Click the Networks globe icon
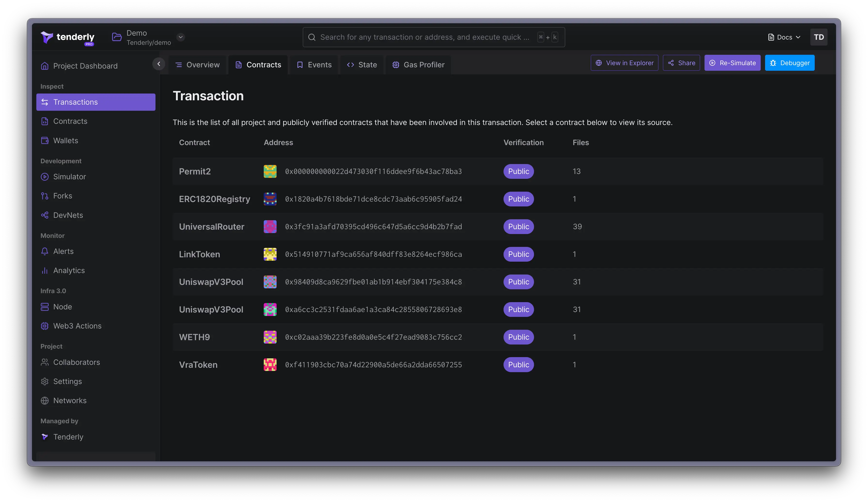This screenshot has width=868, height=502. click(45, 401)
